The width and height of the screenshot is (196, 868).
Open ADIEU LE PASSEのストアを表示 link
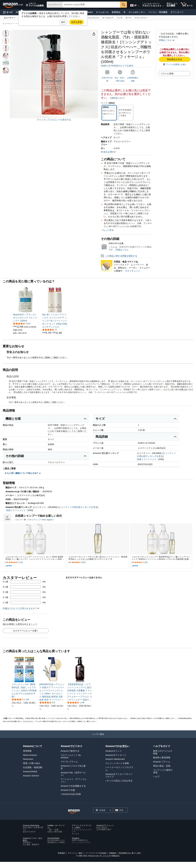pos(117,66)
